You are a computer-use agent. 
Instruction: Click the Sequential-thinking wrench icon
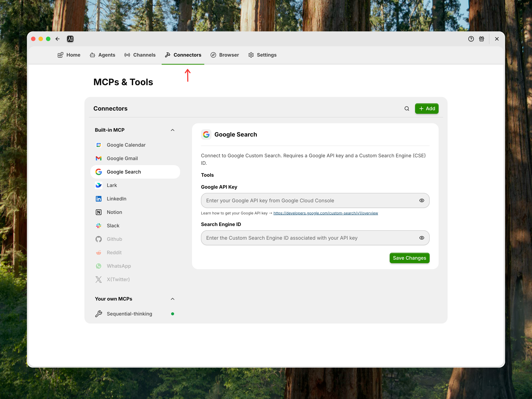99,314
